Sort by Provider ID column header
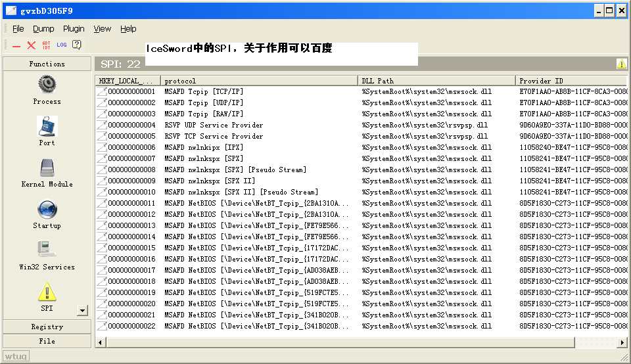The width and height of the screenshot is (631, 364). click(x=571, y=81)
